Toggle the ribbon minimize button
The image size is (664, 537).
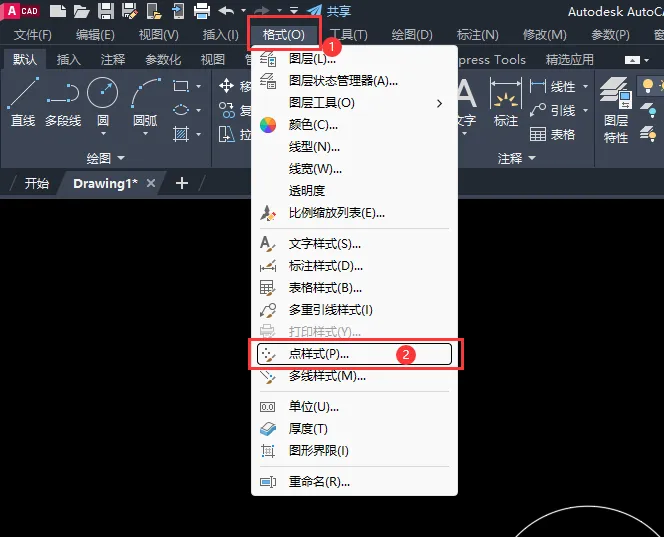click(633, 60)
